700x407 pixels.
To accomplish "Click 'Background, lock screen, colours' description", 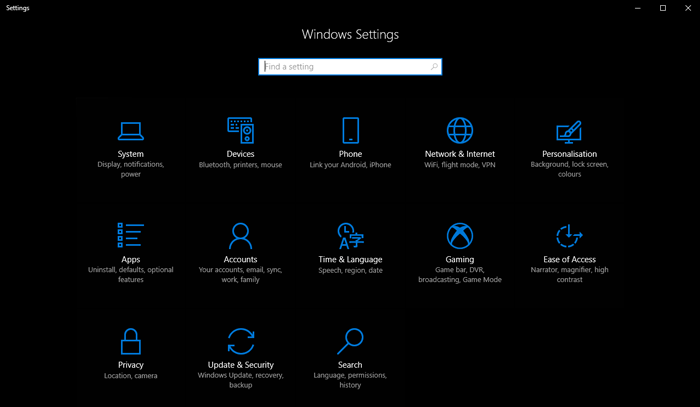I will pyautogui.click(x=569, y=169).
